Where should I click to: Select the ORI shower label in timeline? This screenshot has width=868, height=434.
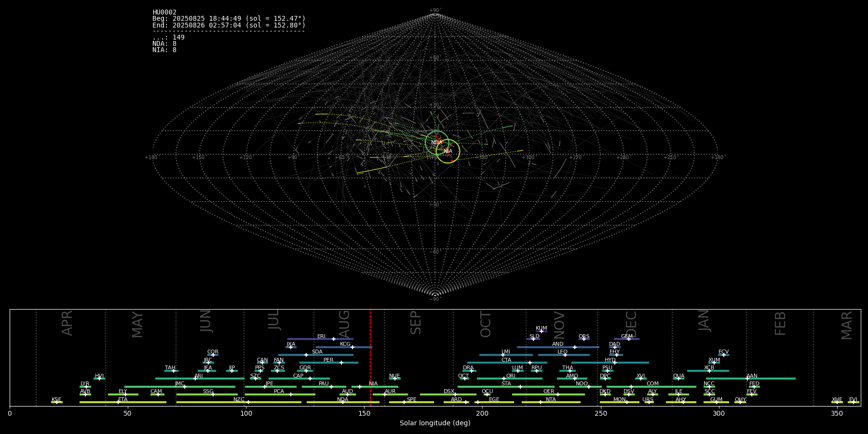(511, 376)
